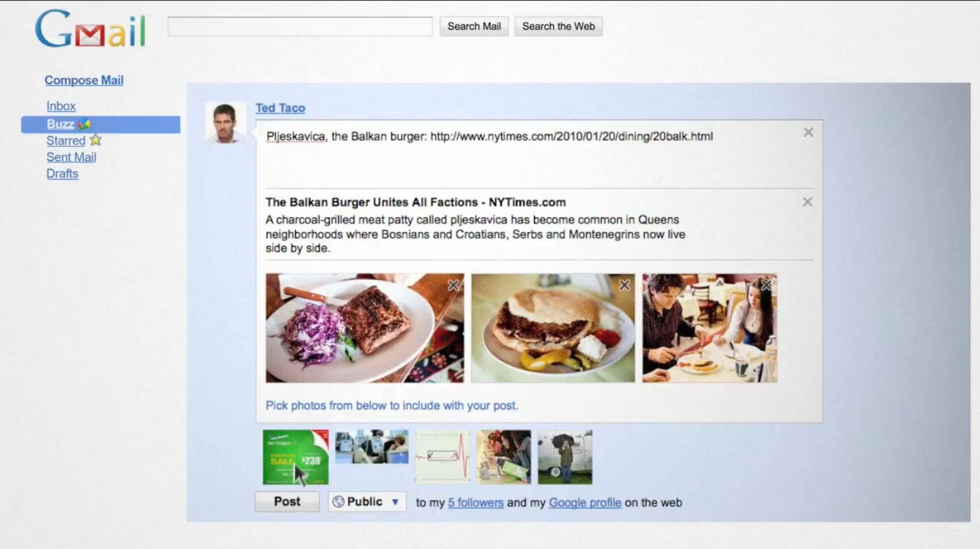
Task: Dismiss the NYTimes article preview
Action: [x=807, y=202]
